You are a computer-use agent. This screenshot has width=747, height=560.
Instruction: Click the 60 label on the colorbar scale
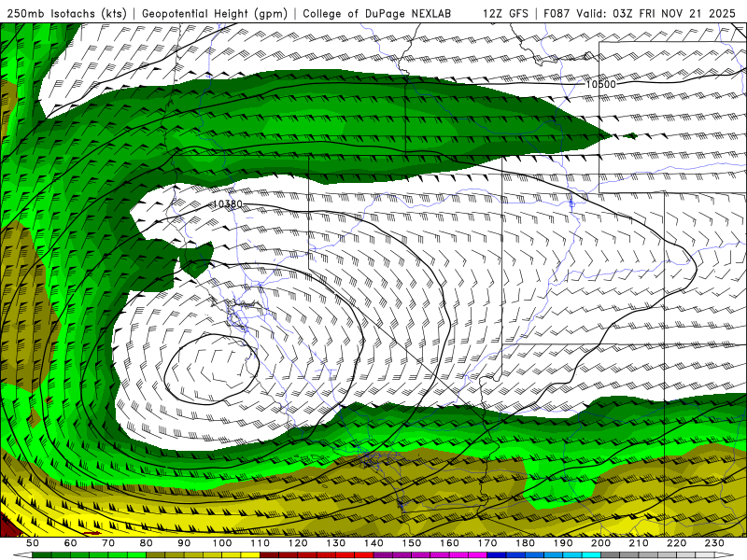[x=71, y=543]
